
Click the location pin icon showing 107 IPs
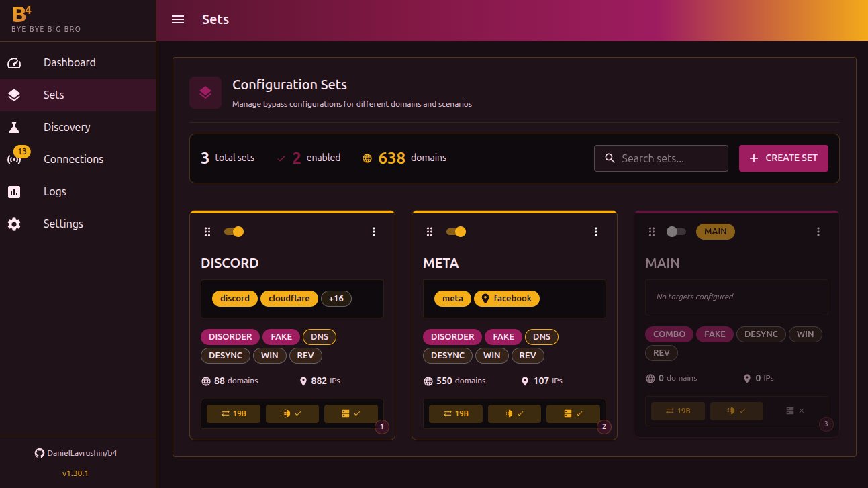point(525,381)
